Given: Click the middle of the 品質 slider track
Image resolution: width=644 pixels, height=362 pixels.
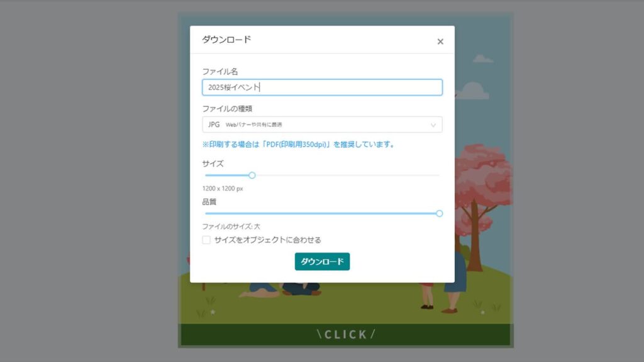Looking at the screenshot, I should (x=322, y=214).
